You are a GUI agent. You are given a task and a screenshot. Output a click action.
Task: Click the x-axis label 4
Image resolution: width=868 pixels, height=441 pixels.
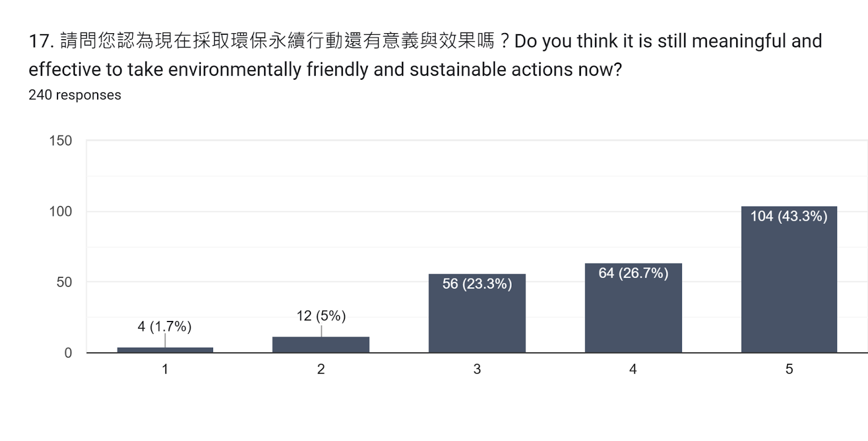[x=633, y=369]
